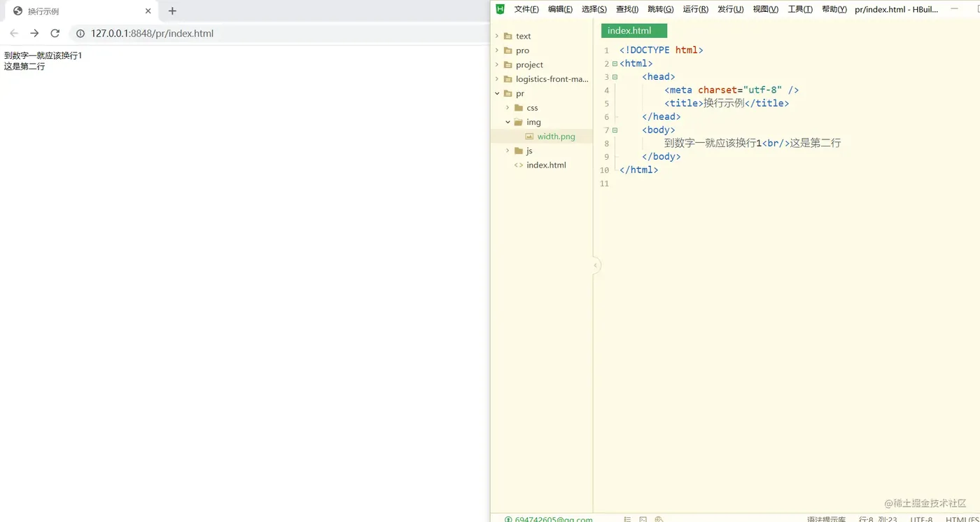This screenshot has height=522, width=980.
Task: Click the logged-in account email in the status bar
Action: [x=553, y=519]
